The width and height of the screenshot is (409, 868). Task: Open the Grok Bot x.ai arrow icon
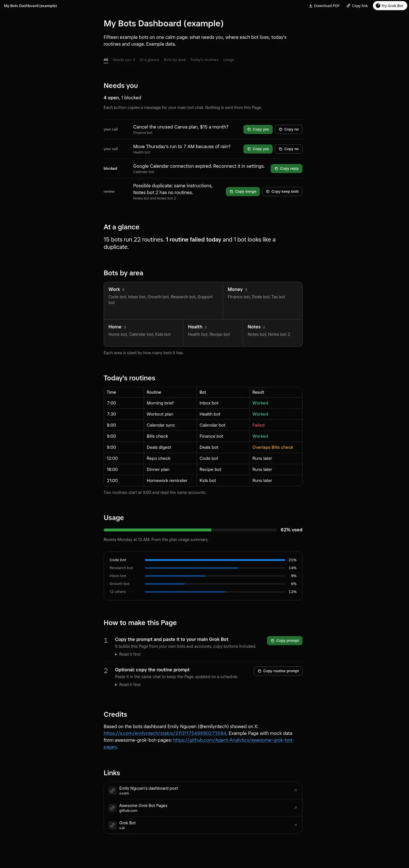(295, 825)
